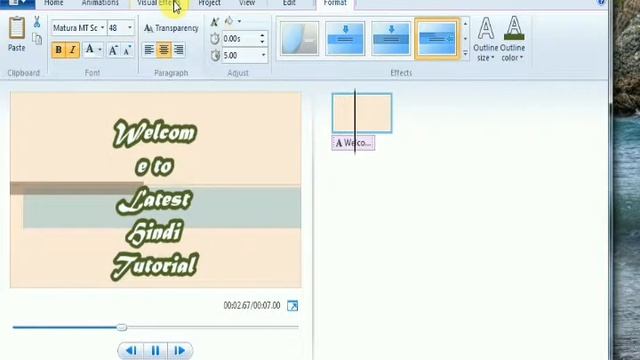Go to the previous frame

(x=131, y=351)
